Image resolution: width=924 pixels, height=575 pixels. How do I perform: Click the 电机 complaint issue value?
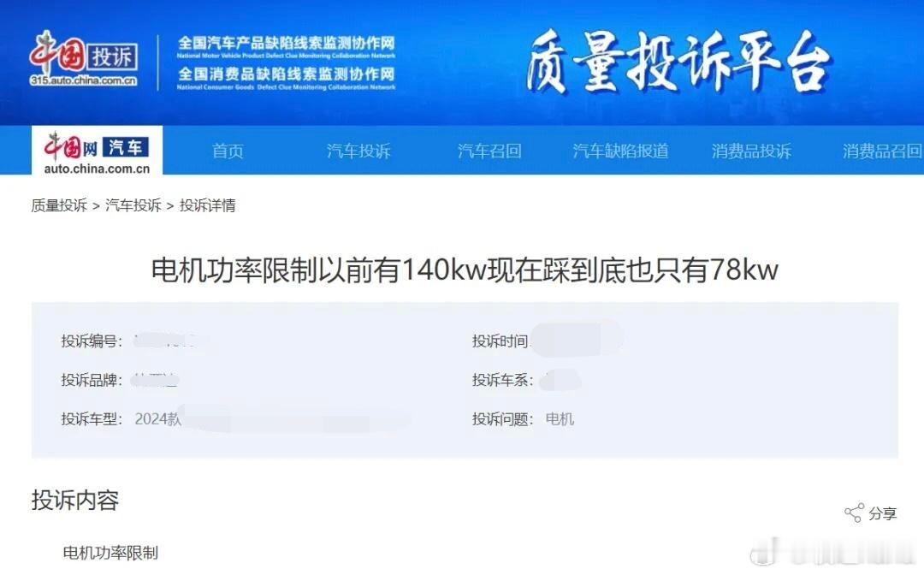pos(560,419)
